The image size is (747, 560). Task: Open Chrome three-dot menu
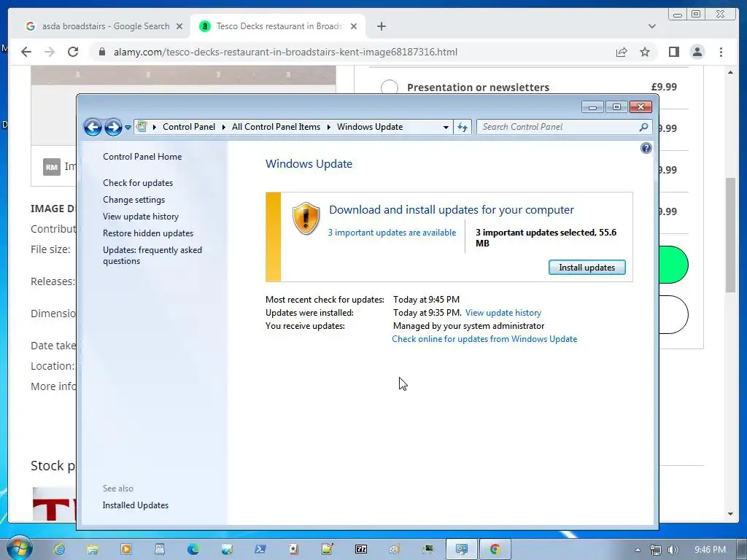coord(721,52)
